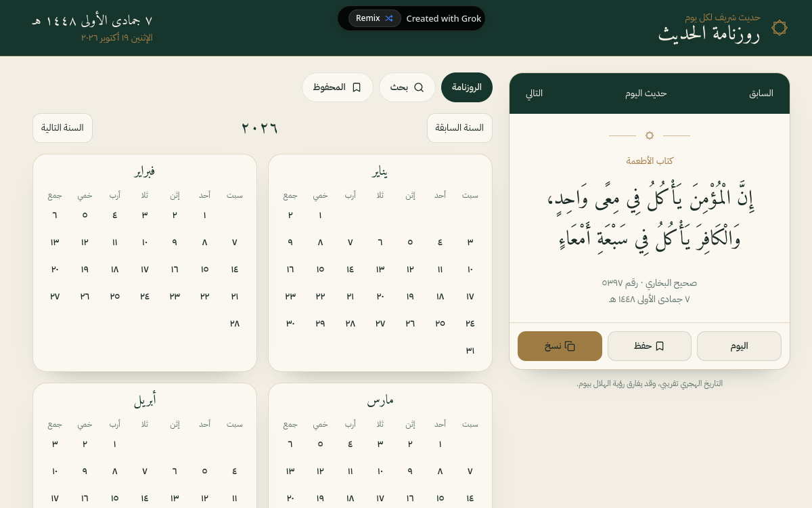Click the أبريل month title

[145, 400]
